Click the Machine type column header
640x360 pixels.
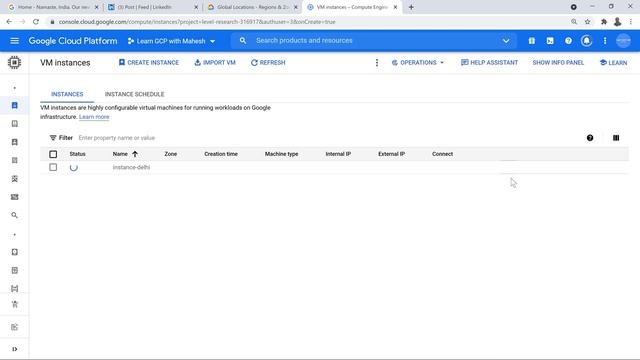tap(281, 154)
